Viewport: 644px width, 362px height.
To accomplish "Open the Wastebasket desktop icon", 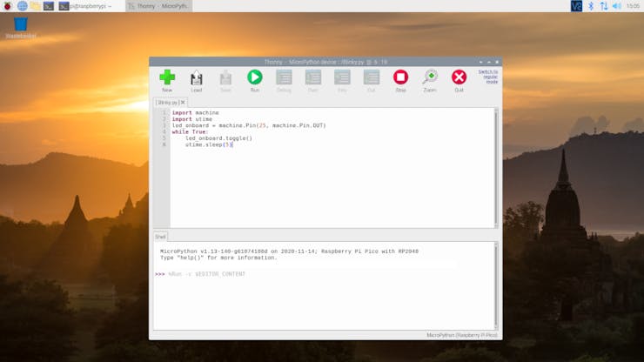I will [20, 26].
